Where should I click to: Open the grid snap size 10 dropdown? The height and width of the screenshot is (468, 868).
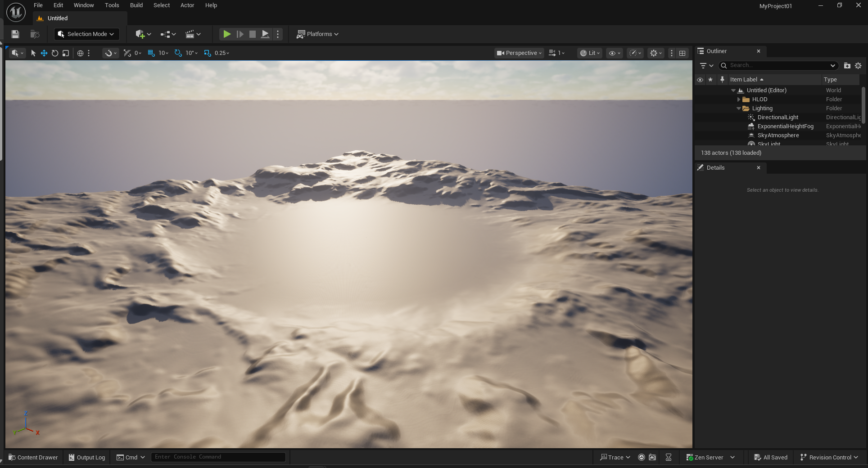pyautogui.click(x=163, y=53)
